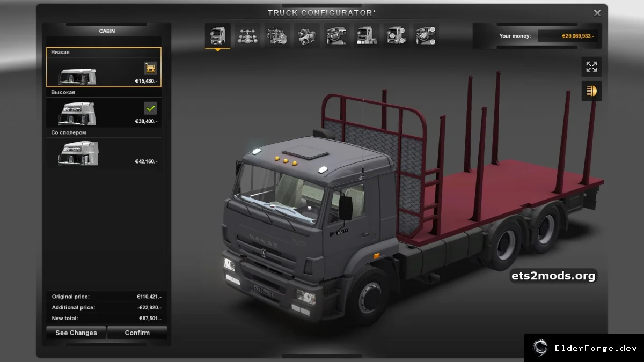The width and height of the screenshot is (644, 362).
Task: Open the truck paint color category icon
Action: 367,36
